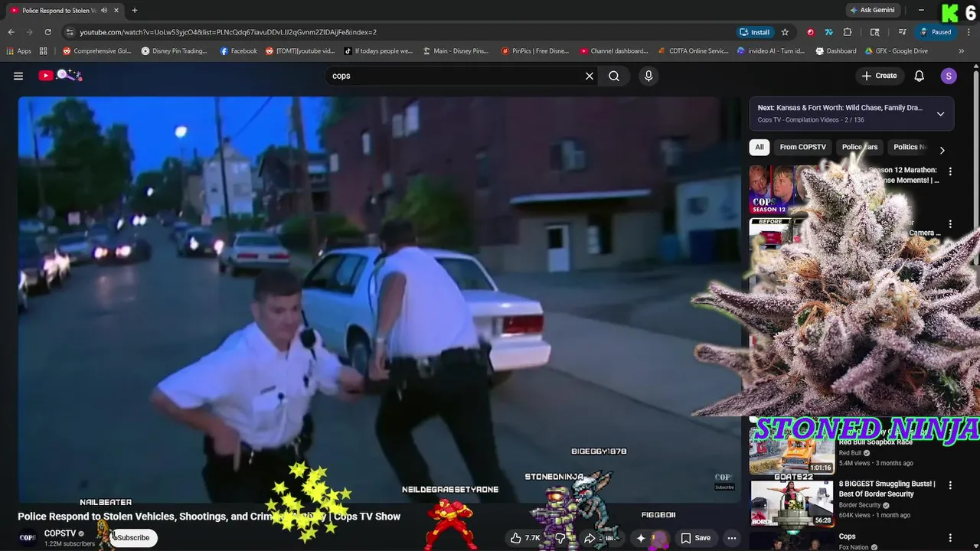The width and height of the screenshot is (980, 551).
Task: Like the video with thumbs up
Action: (x=526, y=538)
